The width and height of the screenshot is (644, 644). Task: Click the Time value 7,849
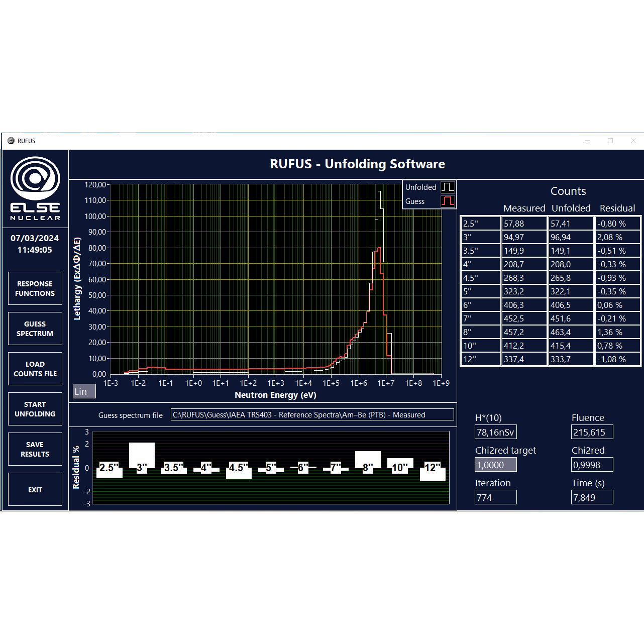592,497
